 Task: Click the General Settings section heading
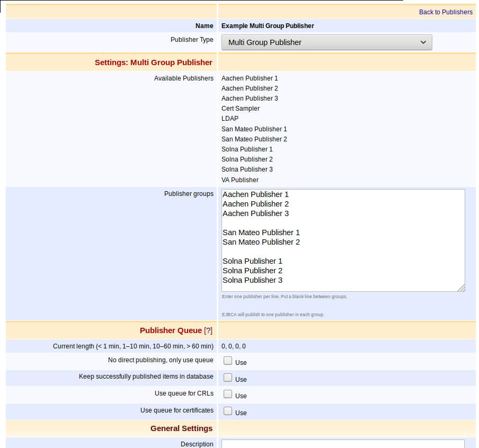pyautogui.click(x=181, y=428)
